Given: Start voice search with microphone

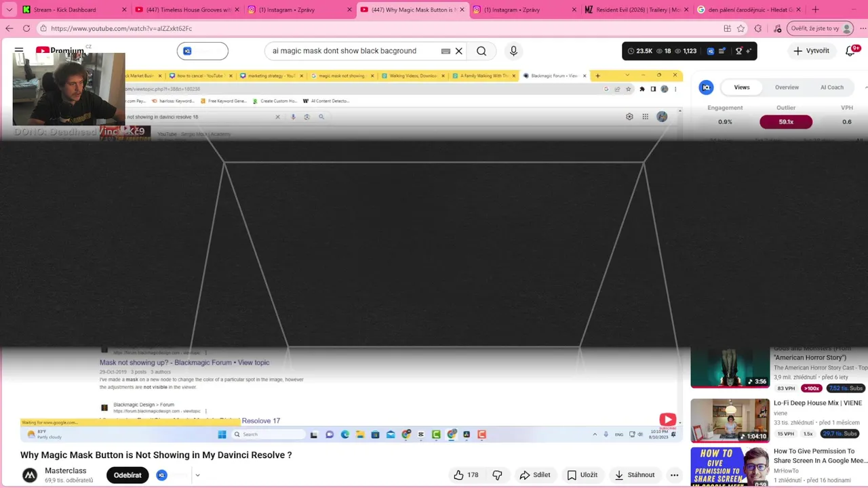Looking at the screenshot, I should (x=513, y=51).
